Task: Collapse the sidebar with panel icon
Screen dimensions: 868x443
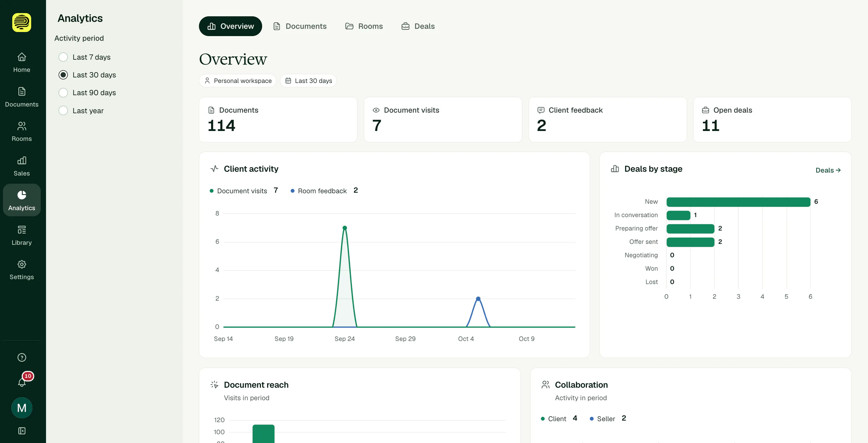Action: [x=22, y=431]
